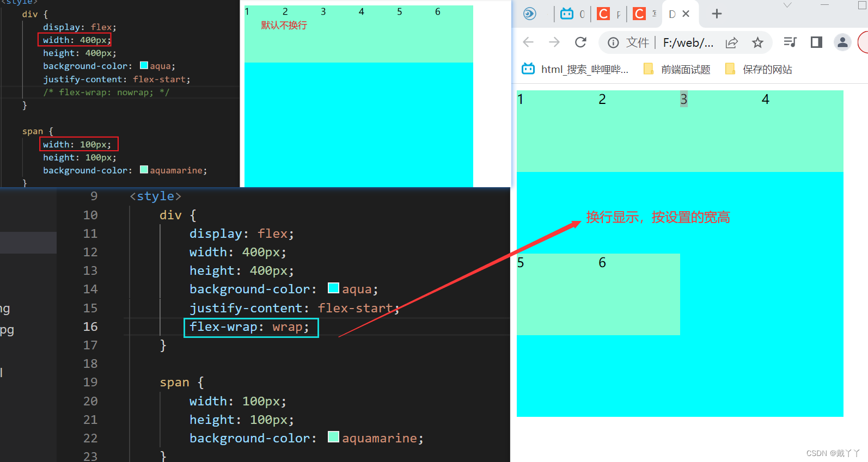Click aquamarine color swatch on line 22
This screenshot has width=868, height=462.
tap(333, 437)
